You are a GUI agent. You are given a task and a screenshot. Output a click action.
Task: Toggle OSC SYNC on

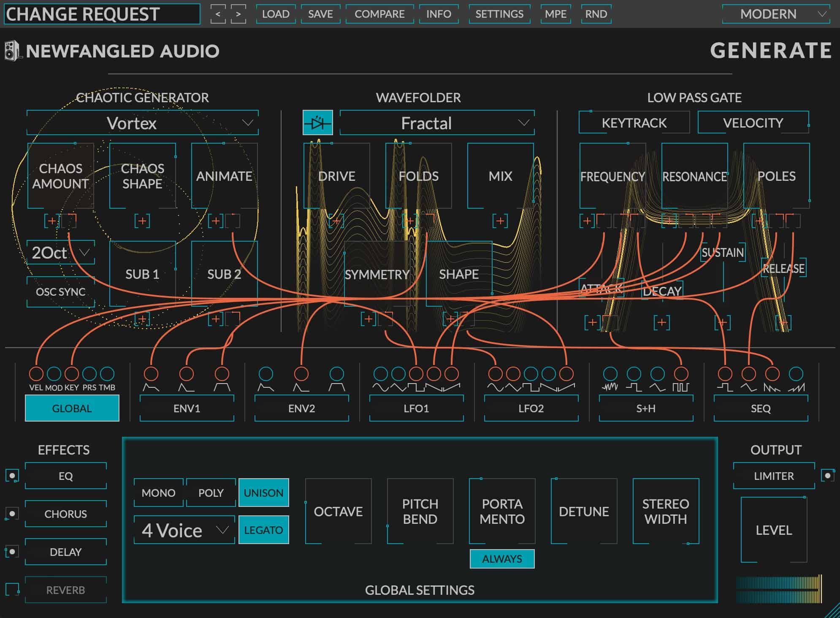[x=61, y=292]
